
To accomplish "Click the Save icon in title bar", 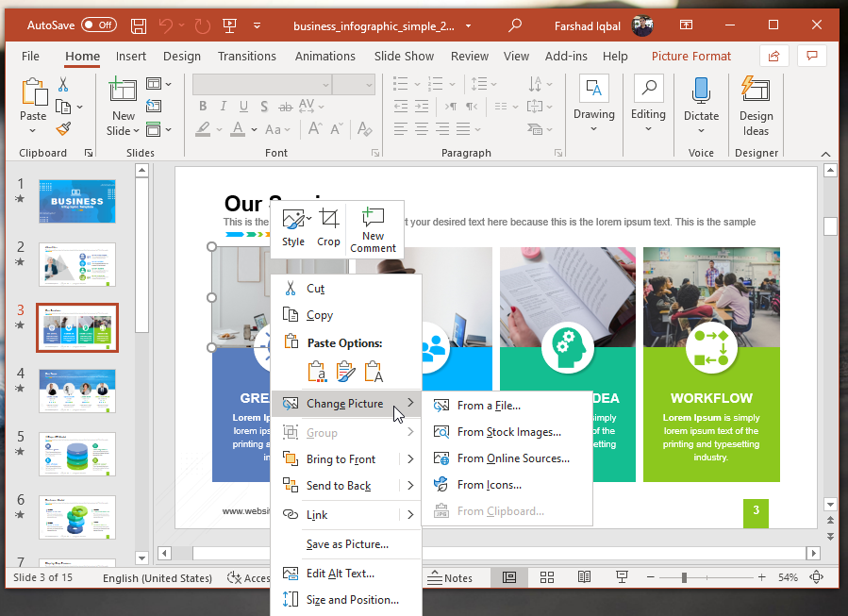I will (139, 25).
